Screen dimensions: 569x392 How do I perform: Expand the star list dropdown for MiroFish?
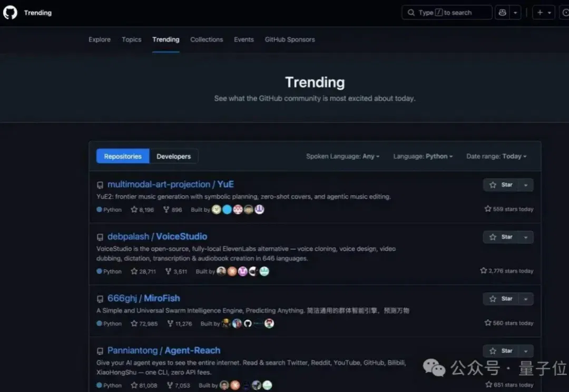[x=526, y=299]
